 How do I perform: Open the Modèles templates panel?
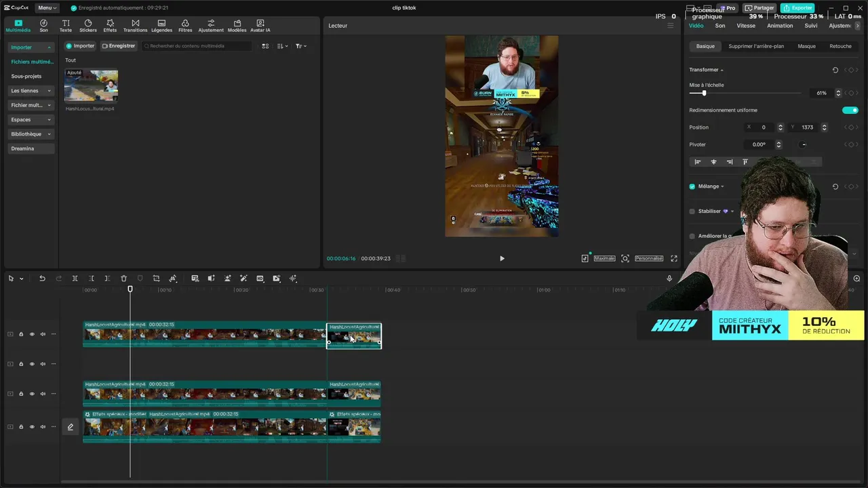237,26
